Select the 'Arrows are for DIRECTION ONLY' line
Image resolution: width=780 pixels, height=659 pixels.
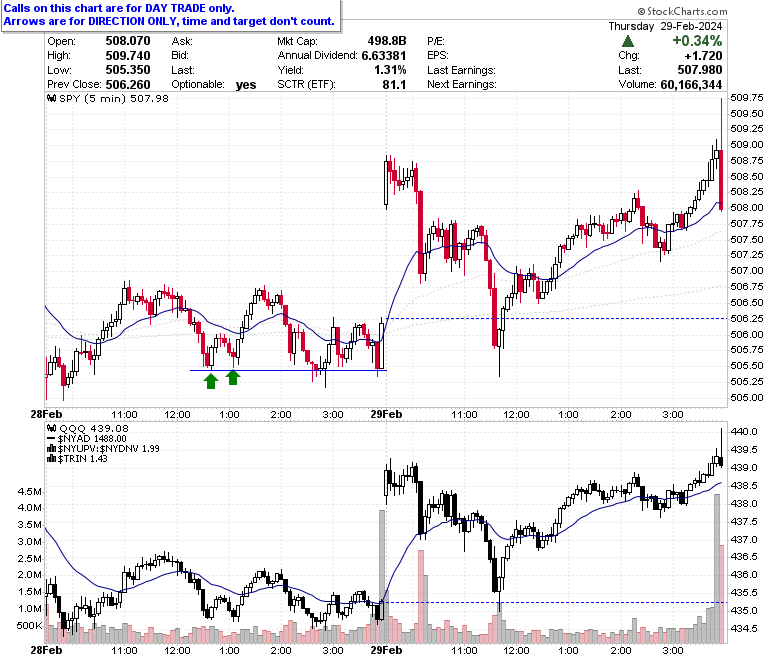169,21
